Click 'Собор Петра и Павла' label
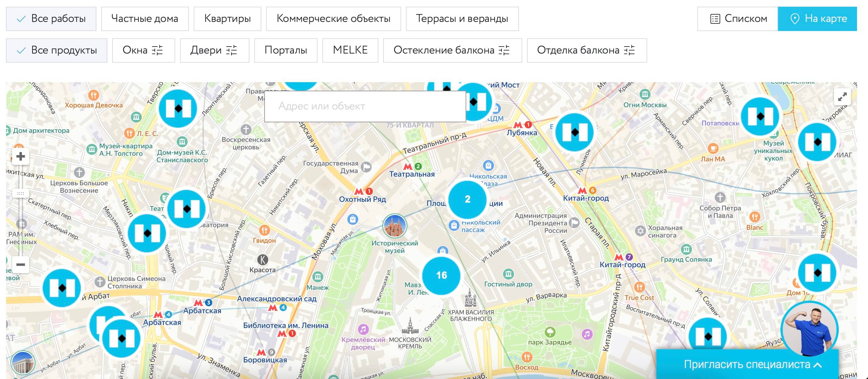The image size is (868, 379). [720, 212]
